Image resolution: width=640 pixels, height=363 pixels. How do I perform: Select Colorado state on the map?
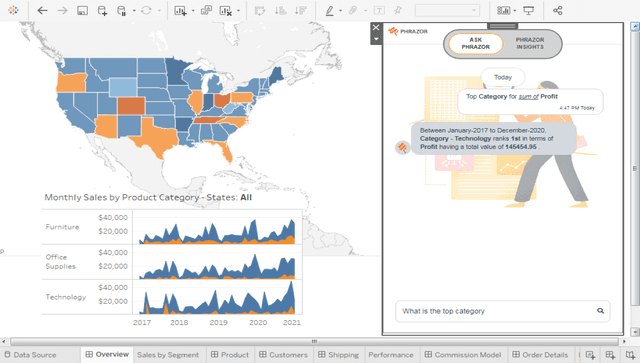(x=131, y=105)
